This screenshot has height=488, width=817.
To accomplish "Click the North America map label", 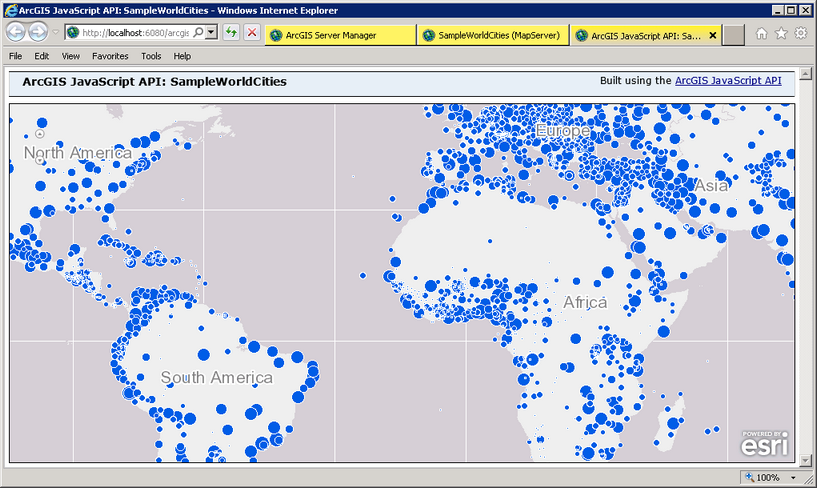I will coord(78,153).
